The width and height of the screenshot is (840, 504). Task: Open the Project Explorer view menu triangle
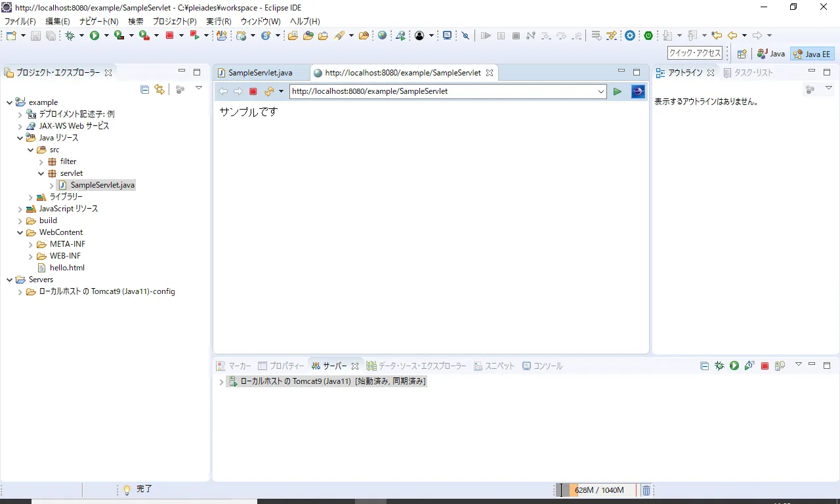tap(199, 88)
